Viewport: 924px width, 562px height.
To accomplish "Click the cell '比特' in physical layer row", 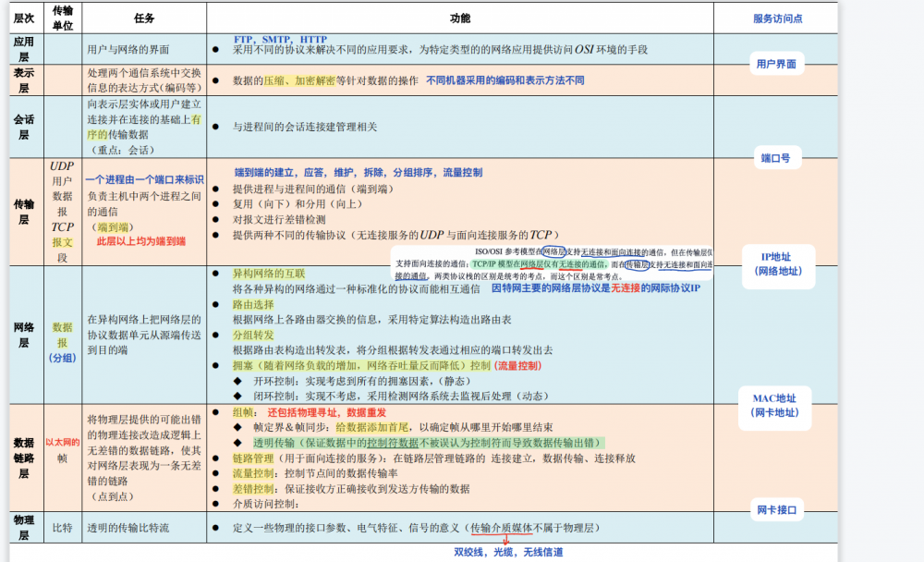I will [62, 528].
